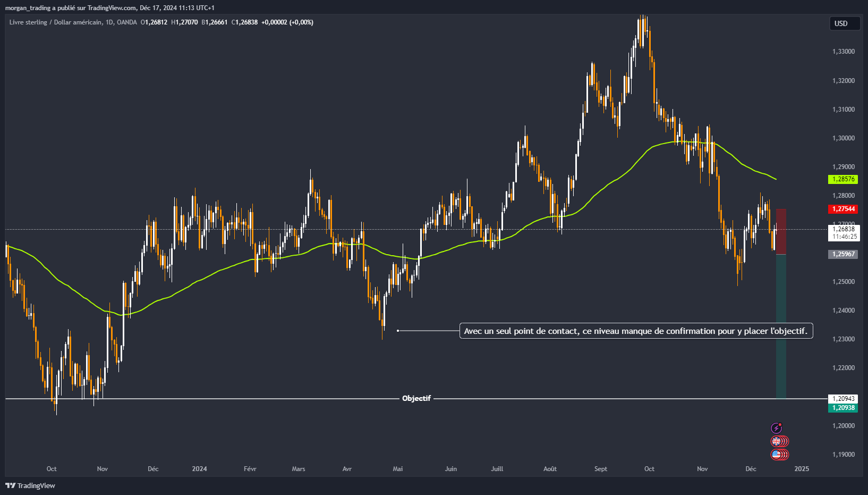Click the white 1,20943 horizontal line price label
The image size is (868, 495).
click(843, 399)
